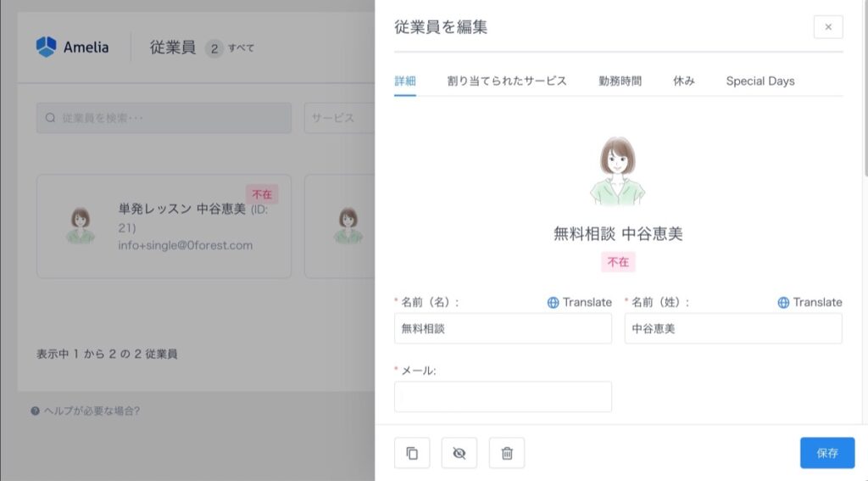Screen dimensions: 868x481
Task: Click email info+single@0forest.com
Action: click(x=186, y=245)
